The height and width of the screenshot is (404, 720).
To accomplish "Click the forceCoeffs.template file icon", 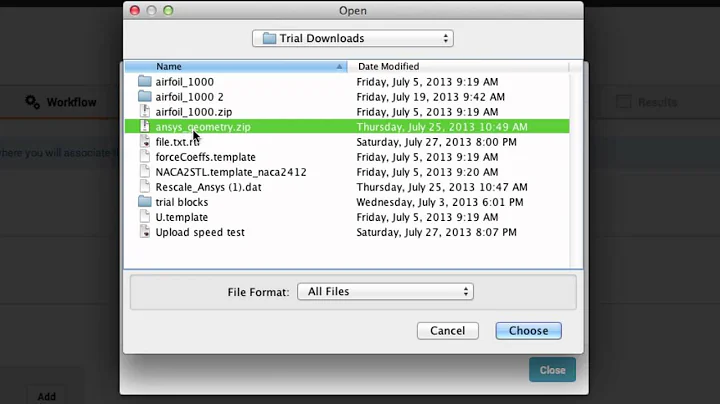I will pyautogui.click(x=145, y=157).
